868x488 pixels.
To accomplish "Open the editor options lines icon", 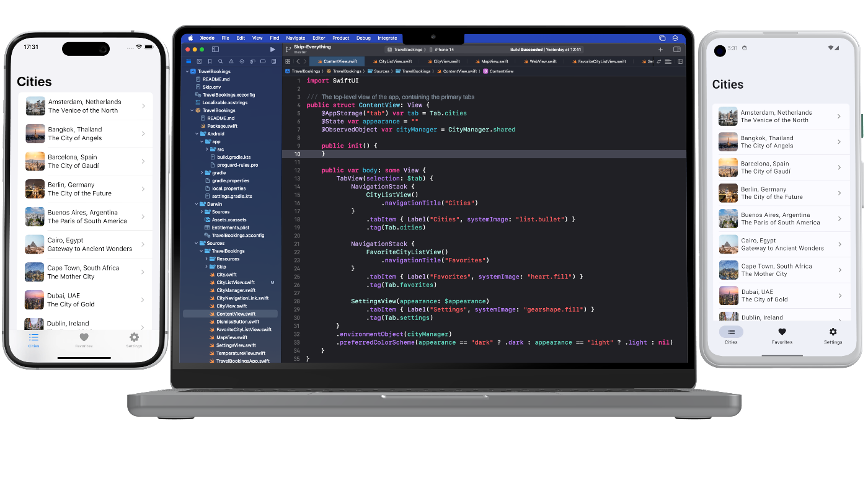I will [668, 61].
